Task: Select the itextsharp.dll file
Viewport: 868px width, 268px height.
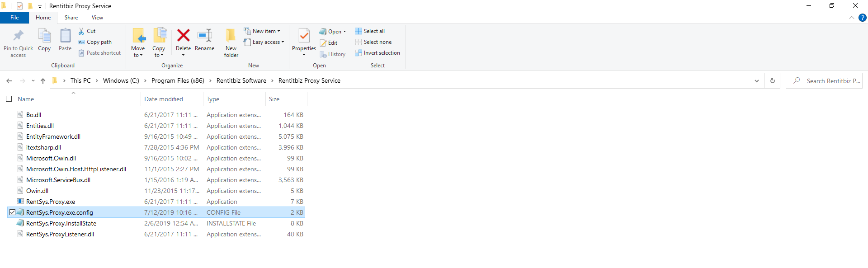Action: click(x=43, y=147)
